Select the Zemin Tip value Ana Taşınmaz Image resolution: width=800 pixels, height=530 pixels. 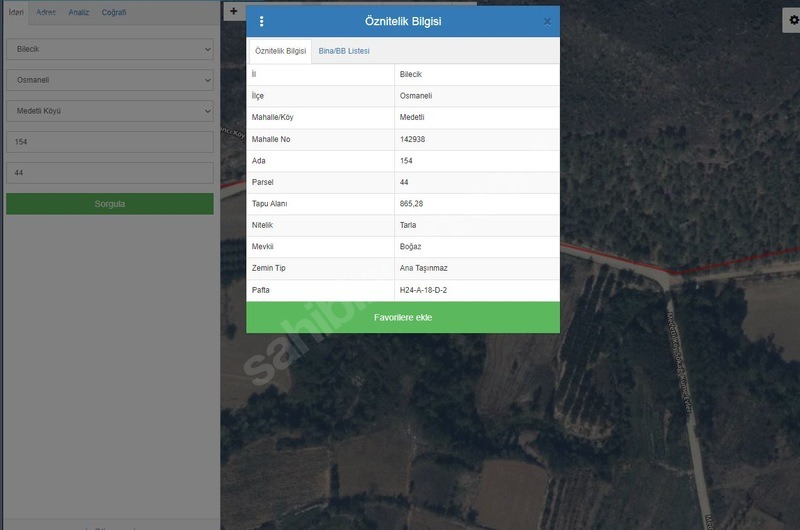(423, 268)
